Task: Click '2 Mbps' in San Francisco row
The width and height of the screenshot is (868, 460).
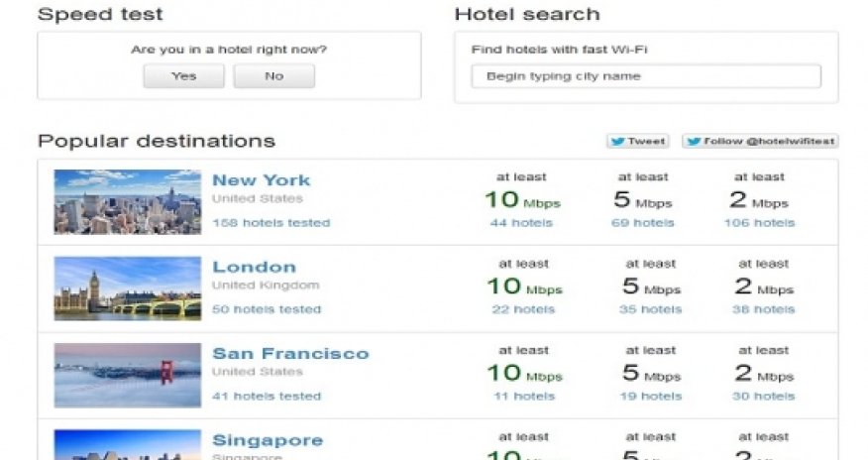Action: click(764, 373)
